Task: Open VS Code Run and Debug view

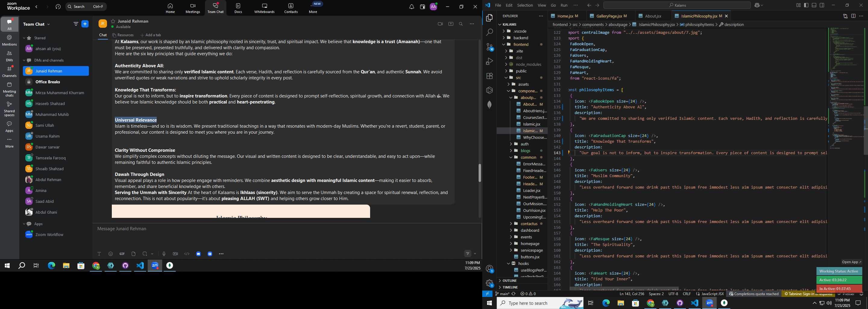Action: point(489,61)
